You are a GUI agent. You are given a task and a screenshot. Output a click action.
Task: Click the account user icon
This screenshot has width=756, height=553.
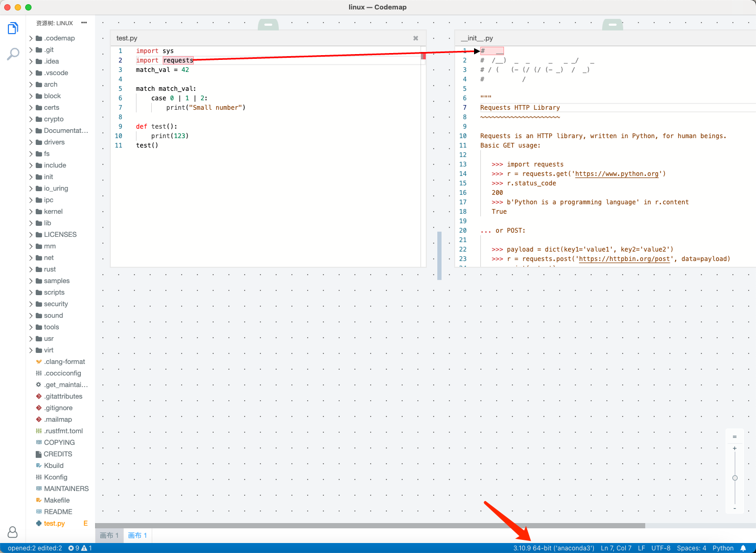tap(13, 532)
